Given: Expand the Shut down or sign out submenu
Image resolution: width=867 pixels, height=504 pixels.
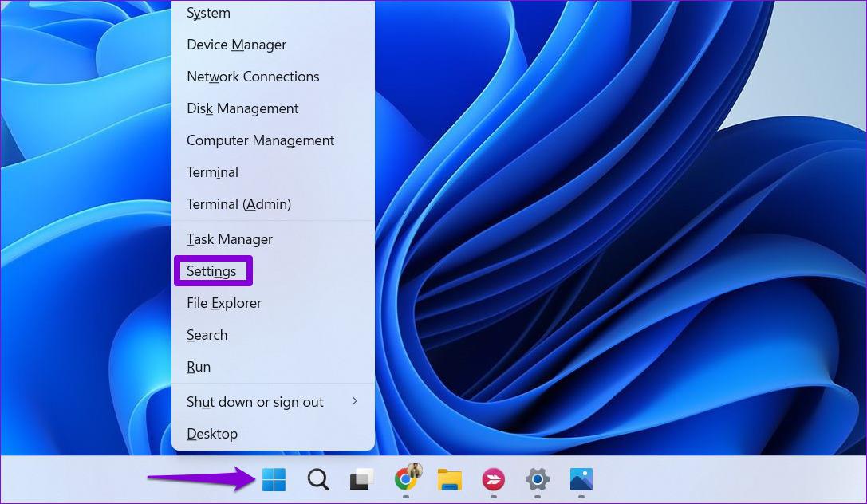Looking at the screenshot, I should (x=255, y=402).
